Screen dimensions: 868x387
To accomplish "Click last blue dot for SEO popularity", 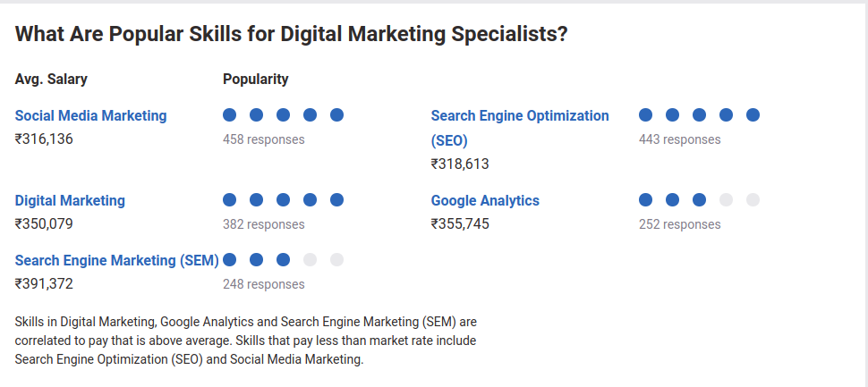I will 753,115.
